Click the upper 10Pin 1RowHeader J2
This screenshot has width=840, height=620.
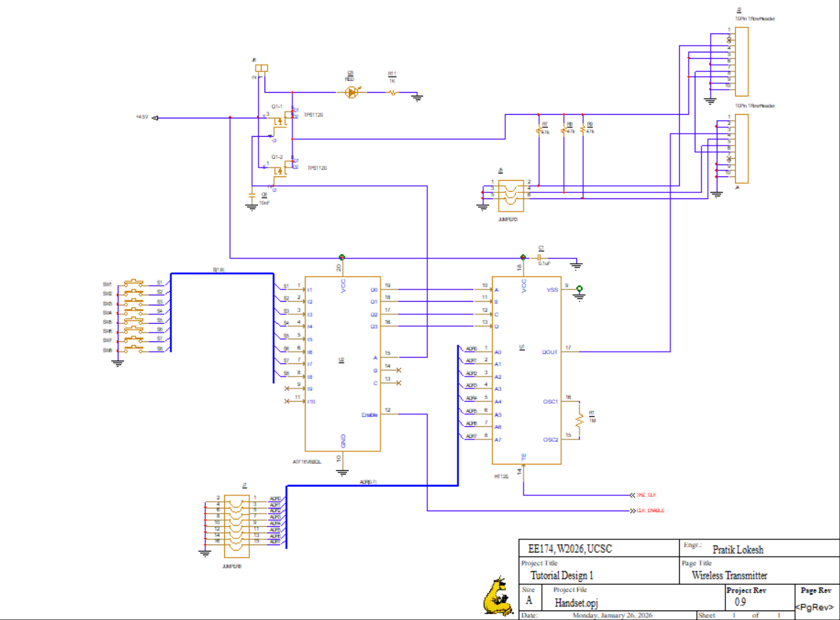point(742,60)
